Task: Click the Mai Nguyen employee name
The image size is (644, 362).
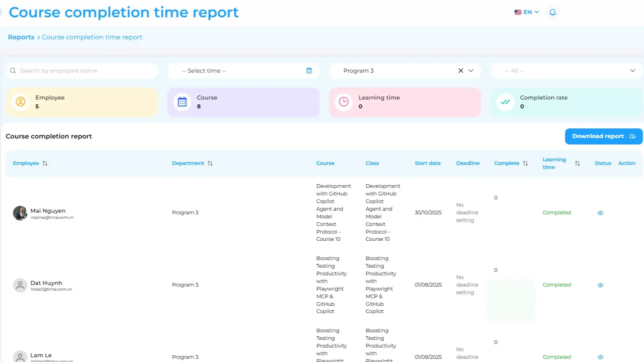Action: point(48,211)
